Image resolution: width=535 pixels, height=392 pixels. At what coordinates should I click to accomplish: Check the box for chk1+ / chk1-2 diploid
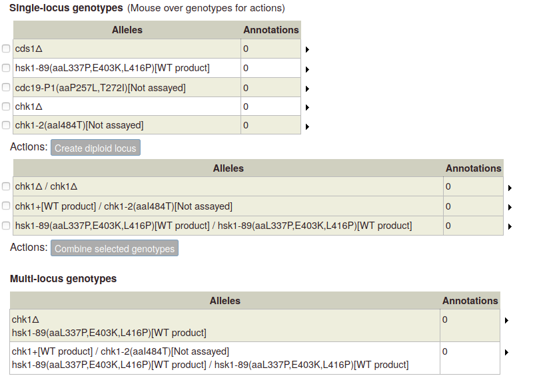(6, 206)
